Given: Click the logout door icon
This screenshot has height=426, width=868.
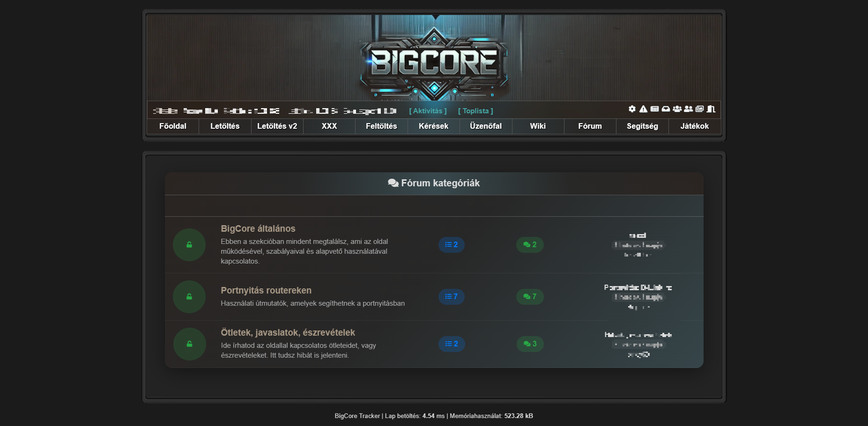Looking at the screenshot, I should point(711,109).
